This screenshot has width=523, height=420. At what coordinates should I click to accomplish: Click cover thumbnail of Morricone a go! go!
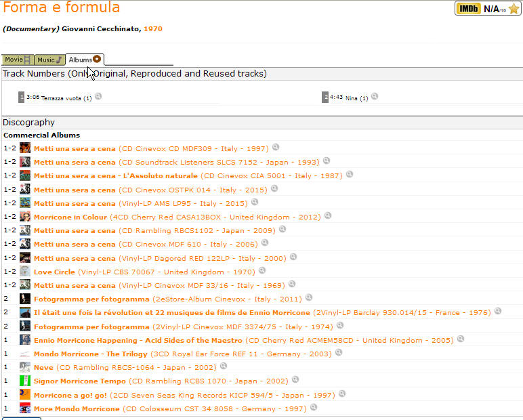(x=25, y=395)
